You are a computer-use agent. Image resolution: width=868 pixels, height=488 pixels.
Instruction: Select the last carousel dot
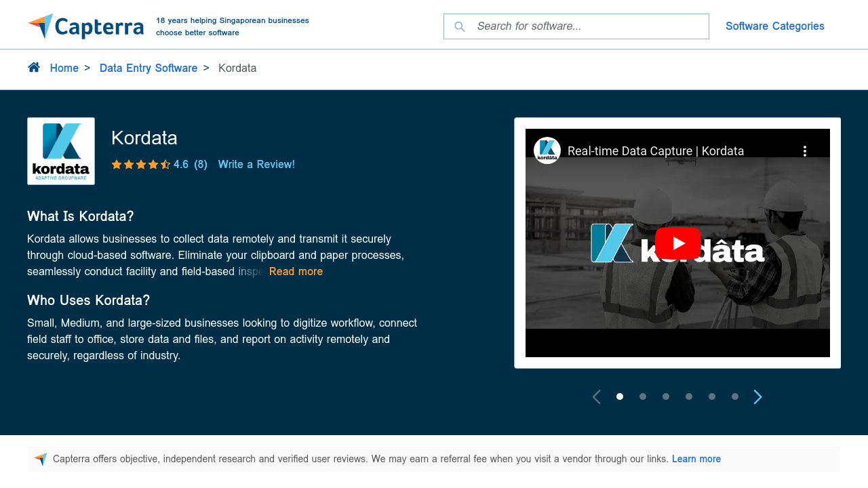[735, 396]
